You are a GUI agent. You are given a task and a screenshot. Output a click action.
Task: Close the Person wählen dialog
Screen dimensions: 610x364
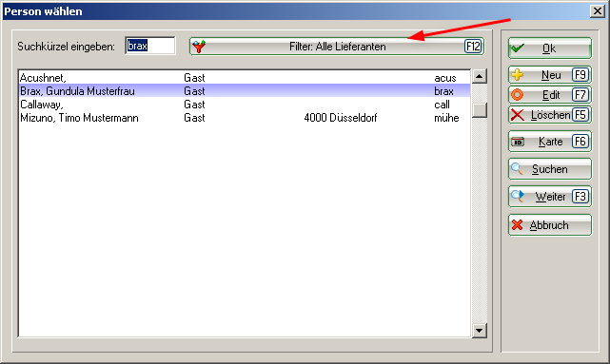[598, 10]
